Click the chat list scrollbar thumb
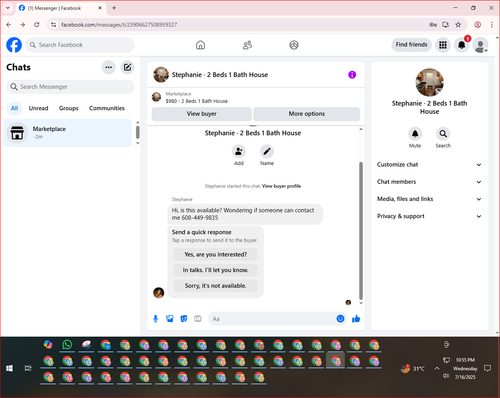 [138, 132]
